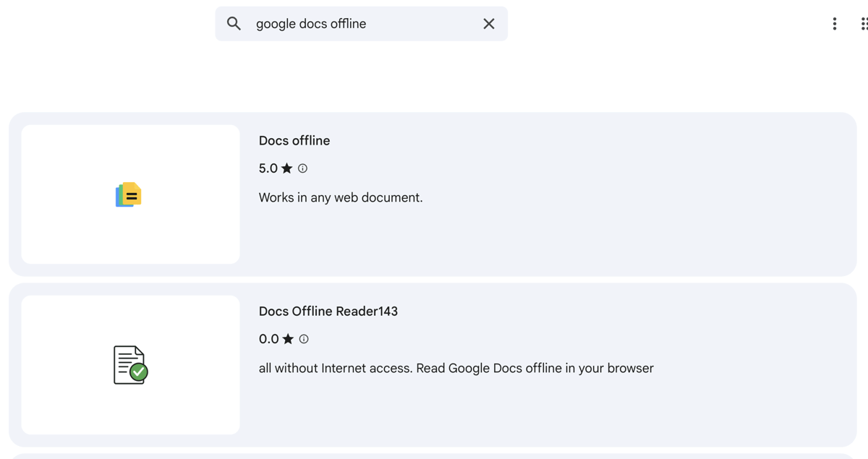
Task: Open the "Docs offline" title link
Action: tap(294, 141)
